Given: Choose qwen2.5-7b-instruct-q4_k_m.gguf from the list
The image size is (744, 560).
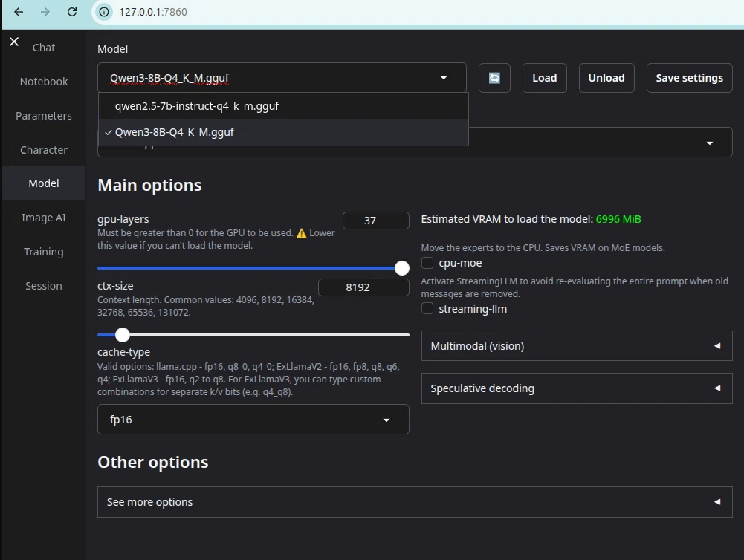Looking at the screenshot, I should tap(283, 106).
